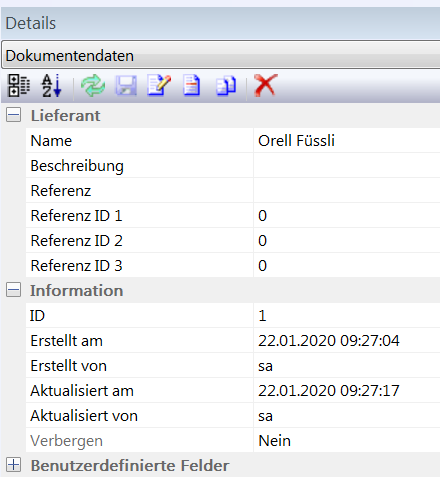Click the empty Referenz value field
Screen dimensions: 440x477
click(347, 190)
